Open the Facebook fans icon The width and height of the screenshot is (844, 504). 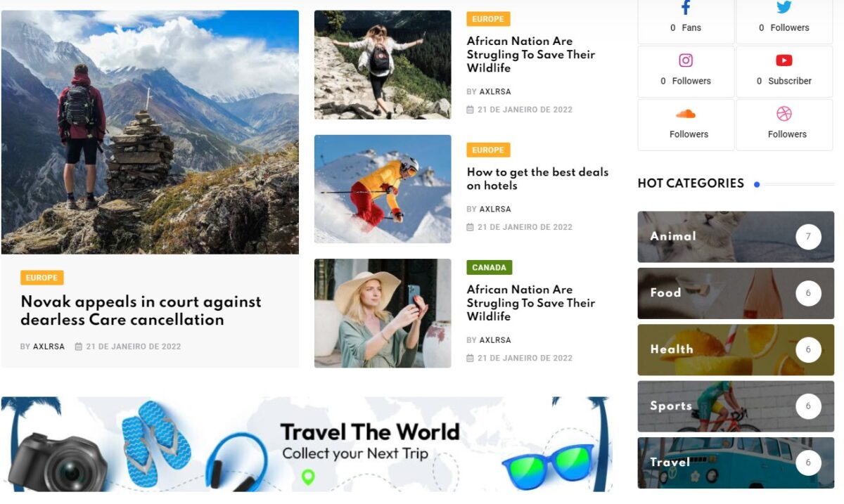point(686,8)
